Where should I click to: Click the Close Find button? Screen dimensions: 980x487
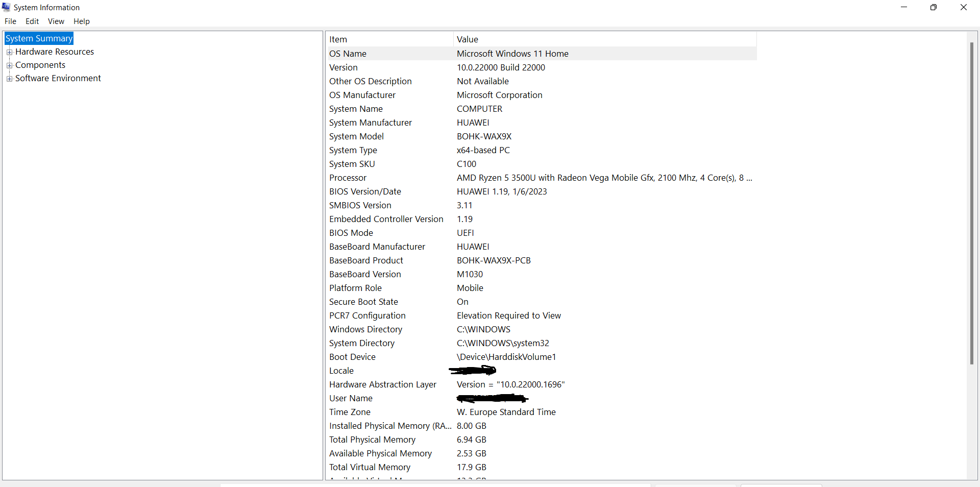tap(782, 485)
